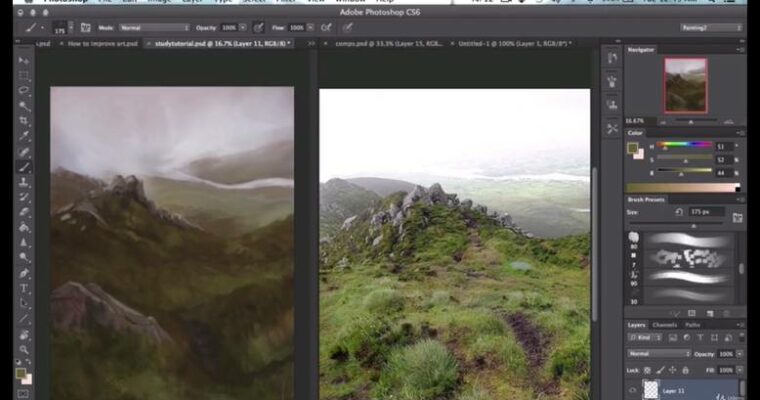Toggle lock image pixels
This screenshot has height=400, width=760.
click(660, 370)
